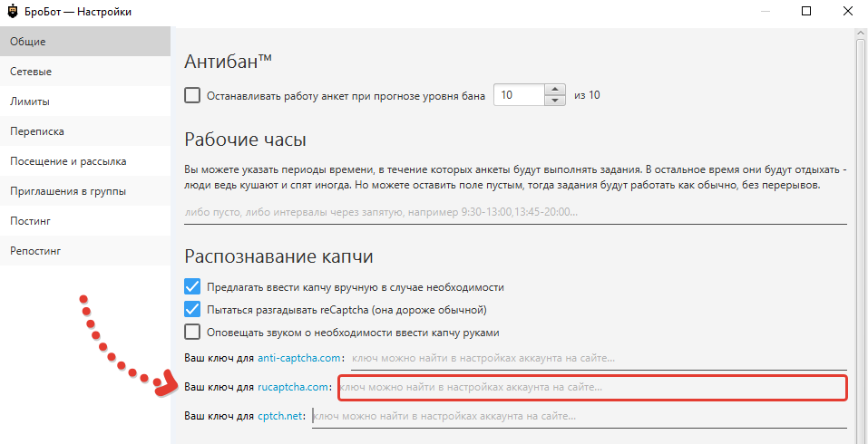Image resolution: width=868 pixels, height=444 pixels.
Task: Click the cptch.net key input field
Action: point(579,417)
